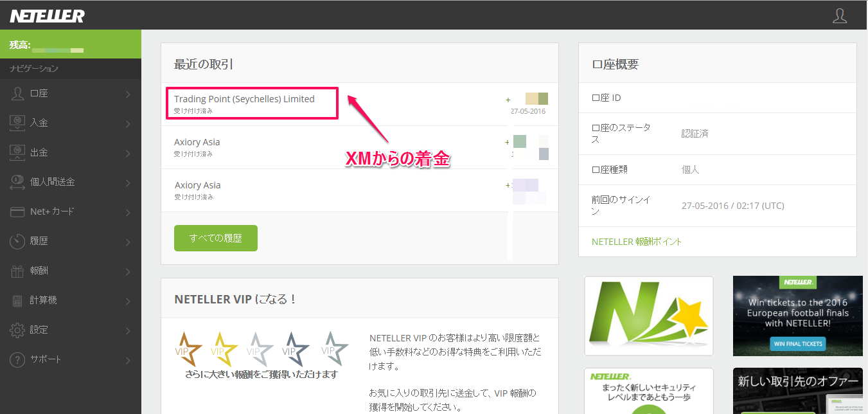Click the gold VIP star icon
This screenshot has height=414, width=868.
[x=226, y=349]
